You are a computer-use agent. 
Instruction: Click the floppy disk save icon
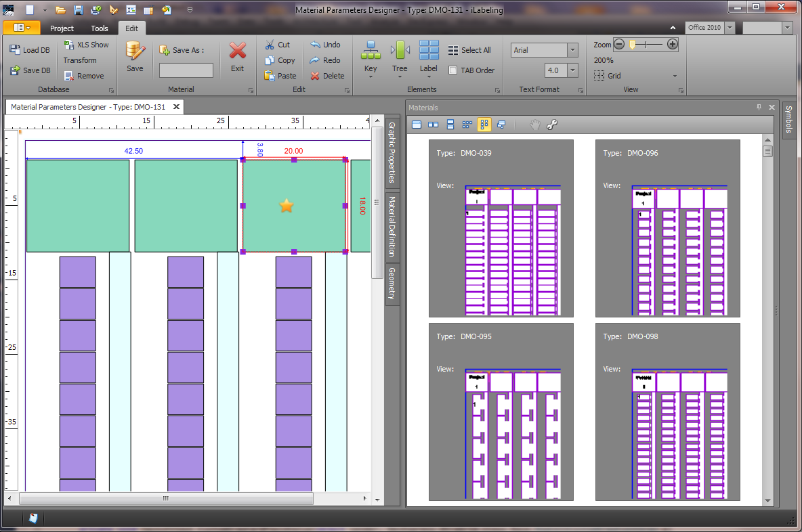[x=79, y=9]
